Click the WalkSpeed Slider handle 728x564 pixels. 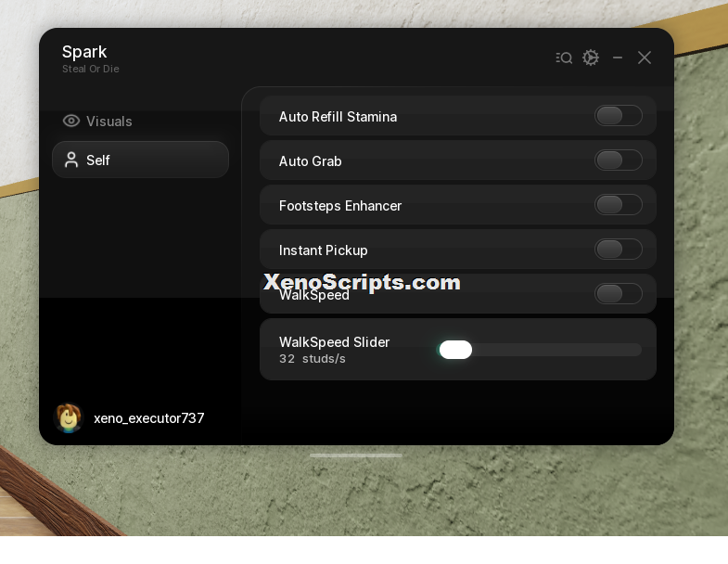coord(455,350)
